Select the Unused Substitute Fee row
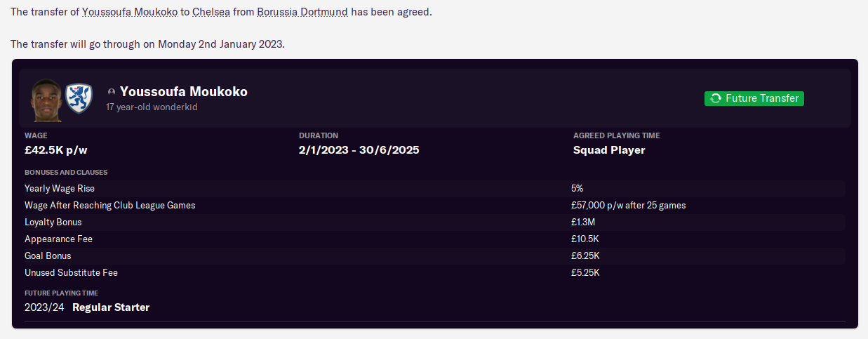The height and width of the screenshot is (339, 868). [x=434, y=272]
